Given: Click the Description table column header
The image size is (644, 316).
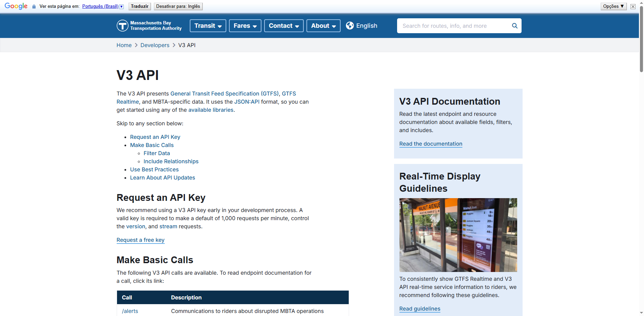Looking at the screenshot, I should (186, 297).
